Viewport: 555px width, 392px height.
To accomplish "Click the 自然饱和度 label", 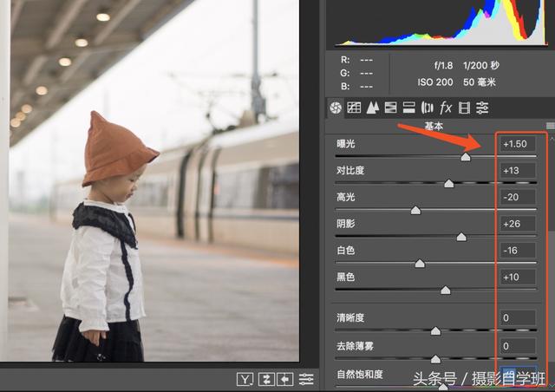I will (x=360, y=374).
